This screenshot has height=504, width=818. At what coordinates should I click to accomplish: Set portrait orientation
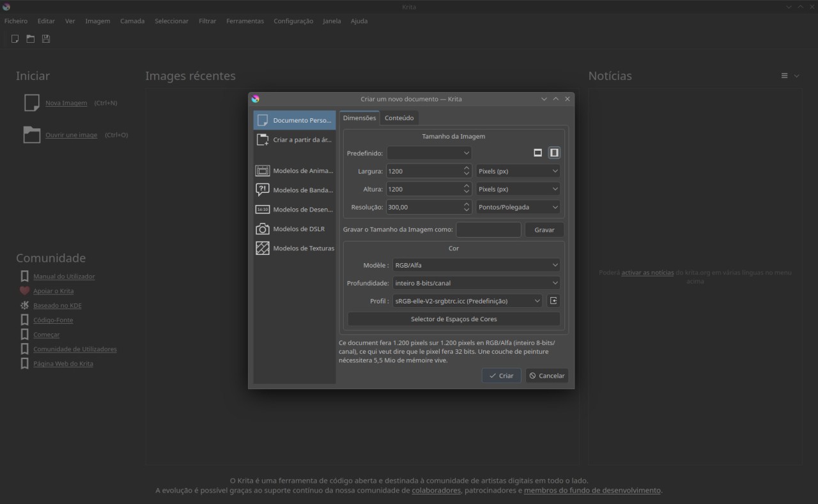click(554, 153)
